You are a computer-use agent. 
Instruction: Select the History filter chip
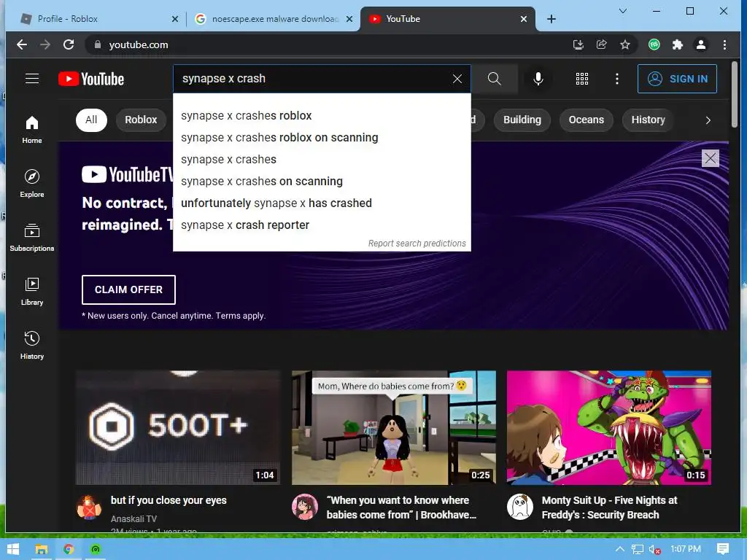pos(648,120)
